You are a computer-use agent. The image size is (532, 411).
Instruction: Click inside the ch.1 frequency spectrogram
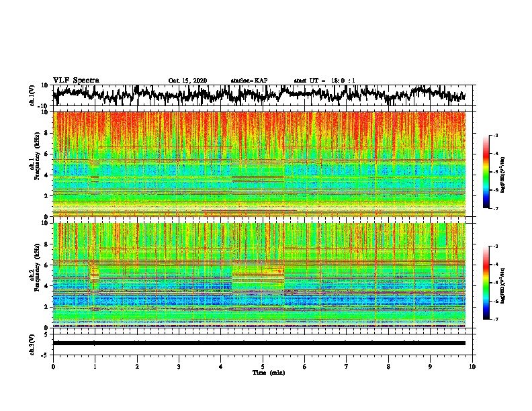pyautogui.click(x=259, y=164)
